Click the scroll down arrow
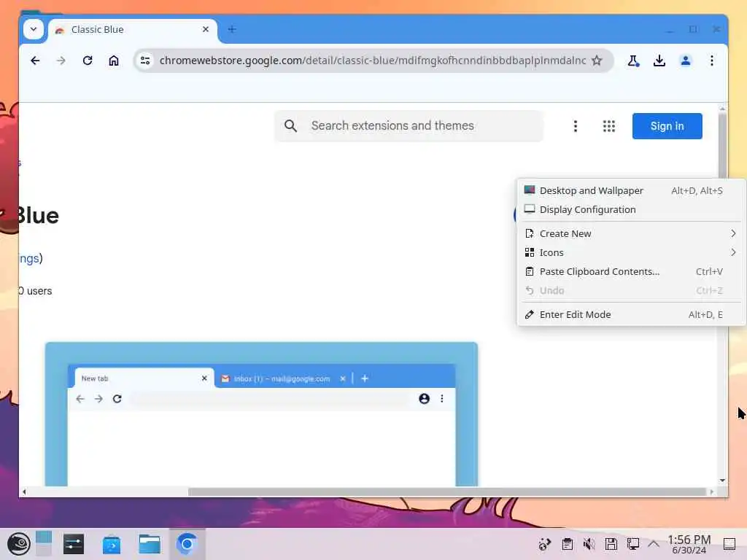This screenshot has width=747, height=560. pyautogui.click(x=722, y=481)
